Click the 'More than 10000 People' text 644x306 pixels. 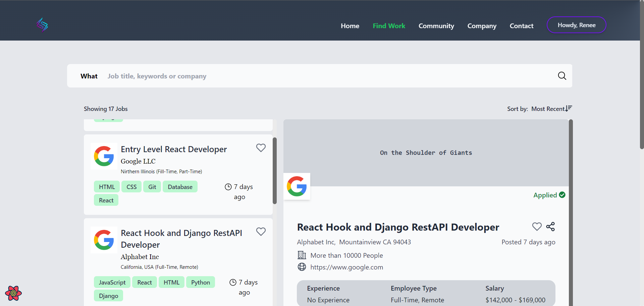346,255
